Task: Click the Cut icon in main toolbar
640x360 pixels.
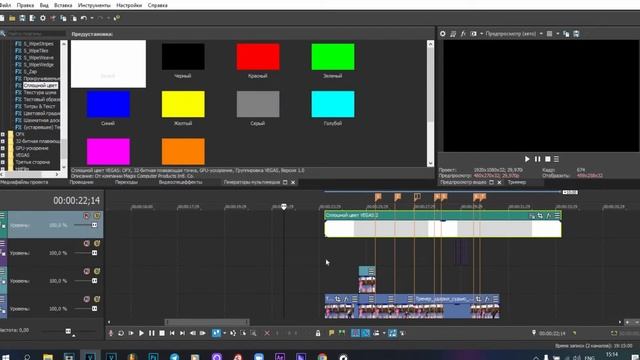Action: point(53,18)
